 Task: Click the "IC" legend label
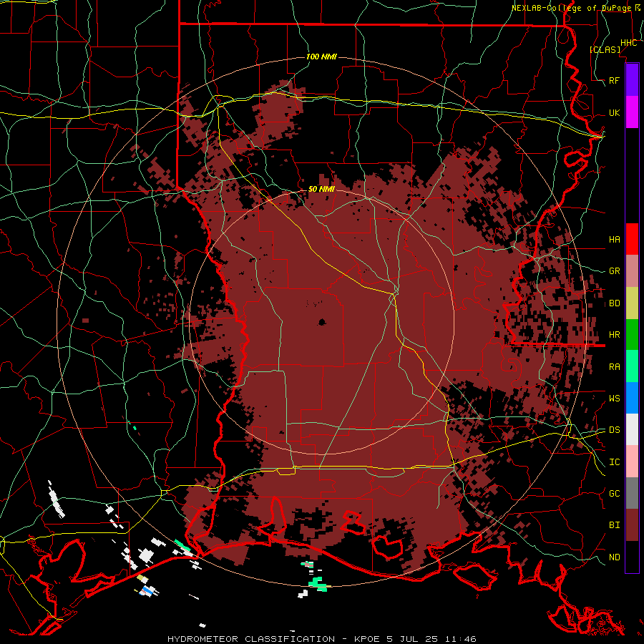point(614,462)
